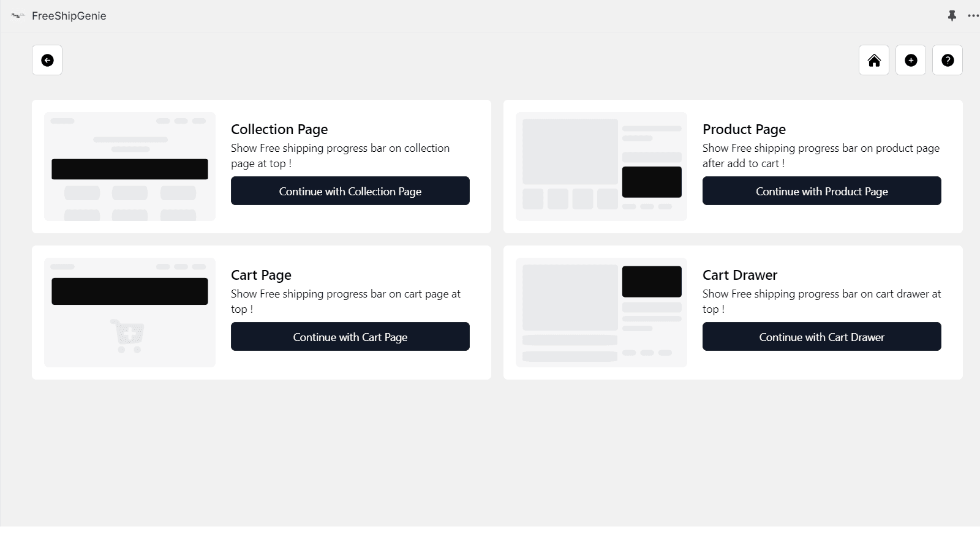This screenshot has height=551, width=980.
Task: Open the three-dot more options menu
Action: pyautogui.click(x=973, y=16)
